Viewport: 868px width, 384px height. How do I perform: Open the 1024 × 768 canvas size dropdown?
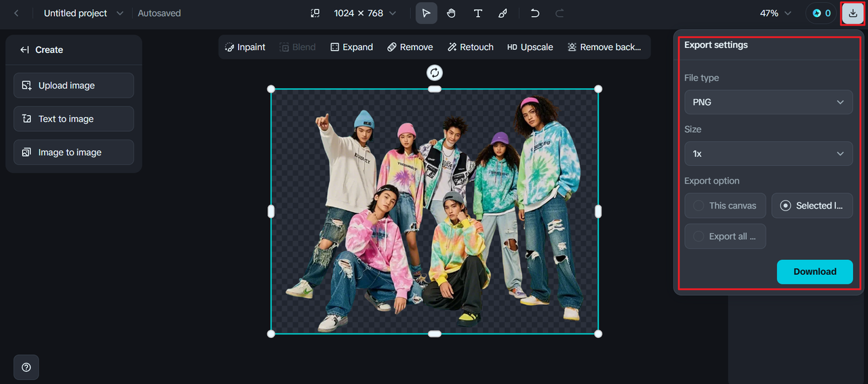[x=365, y=13]
